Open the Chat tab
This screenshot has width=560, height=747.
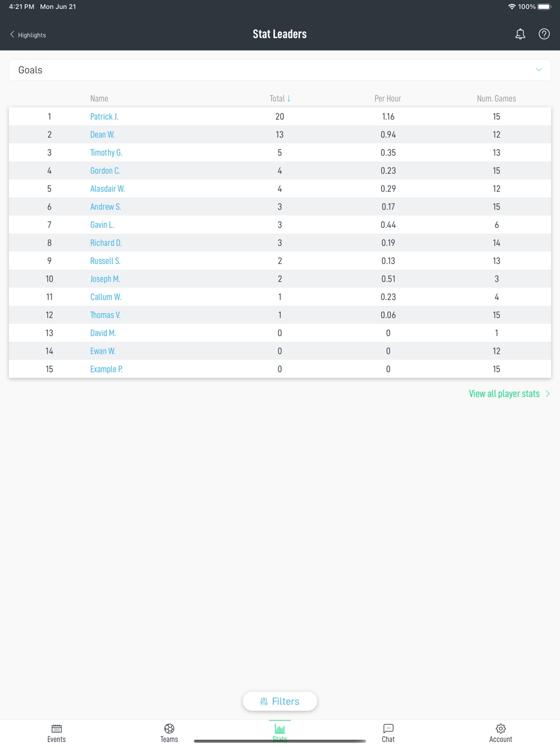coord(388,732)
